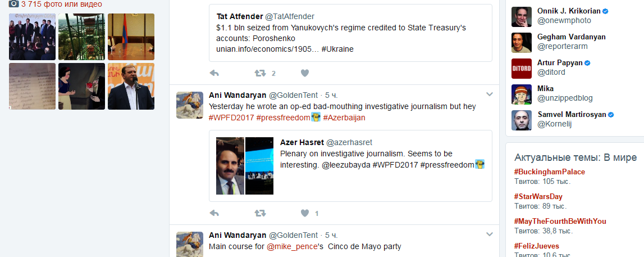Reply to the Tat Atfender quoted tweet

pos(214,73)
